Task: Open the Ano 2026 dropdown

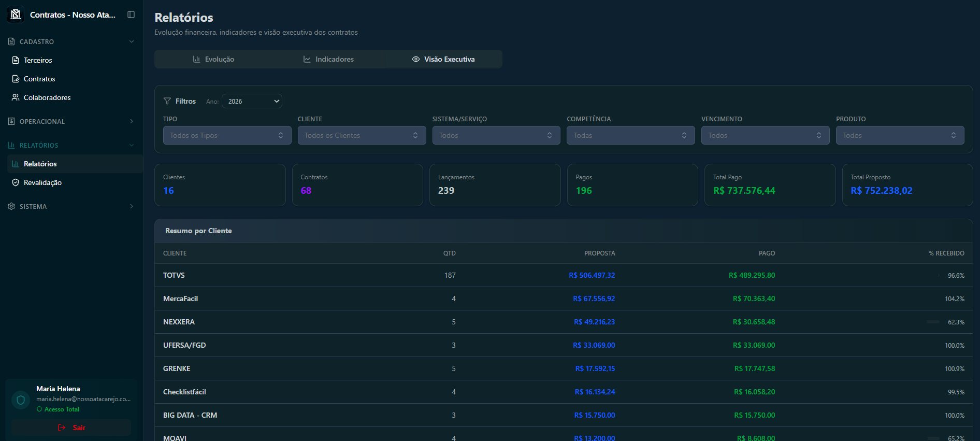Action: [x=252, y=101]
